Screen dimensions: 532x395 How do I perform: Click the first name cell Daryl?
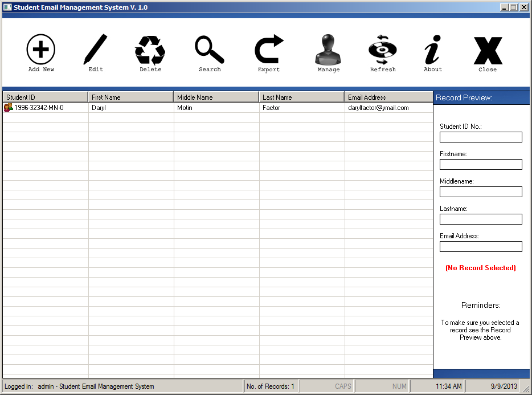(99, 108)
